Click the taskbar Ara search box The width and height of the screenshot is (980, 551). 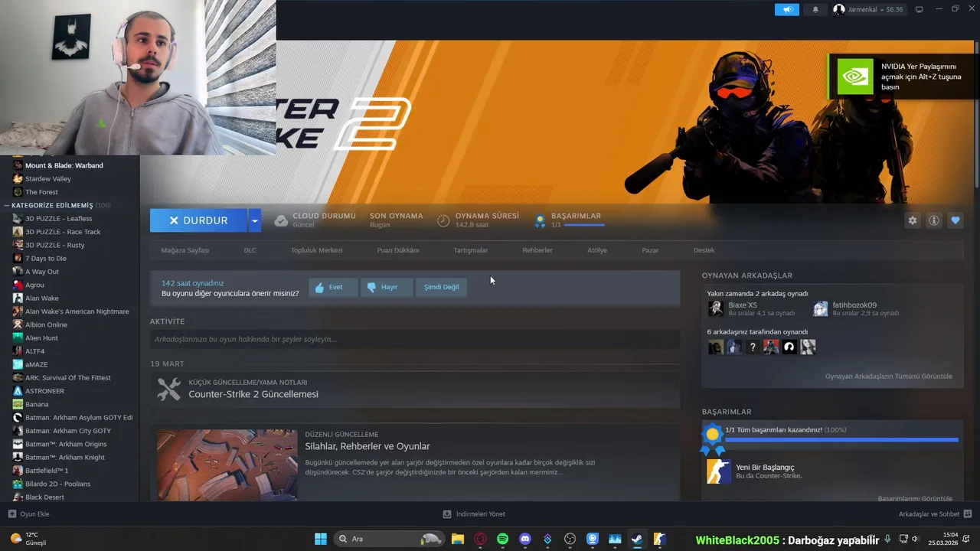click(x=390, y=539)
